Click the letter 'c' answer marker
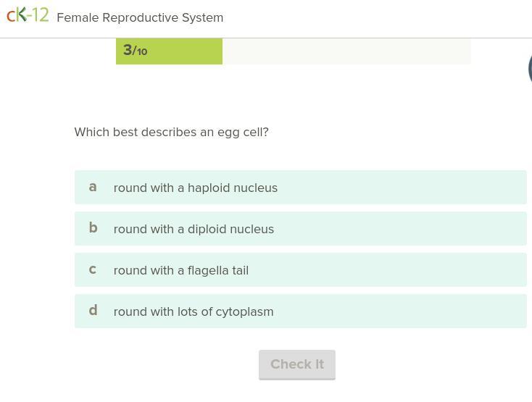Image resolution: width=532 pixels, height=402 pixels. (x=92, y=269)
